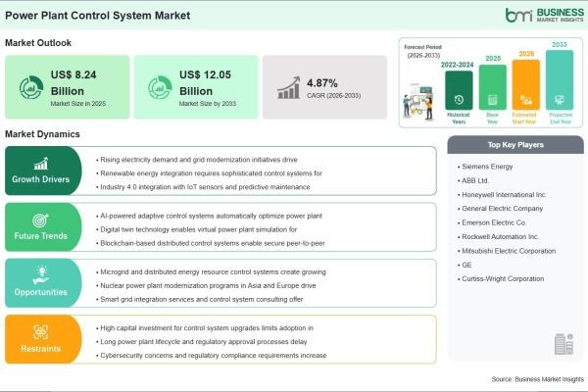Click the GE entry in key players
Viewport: 588px width, 392px height.
coord(465,265)
